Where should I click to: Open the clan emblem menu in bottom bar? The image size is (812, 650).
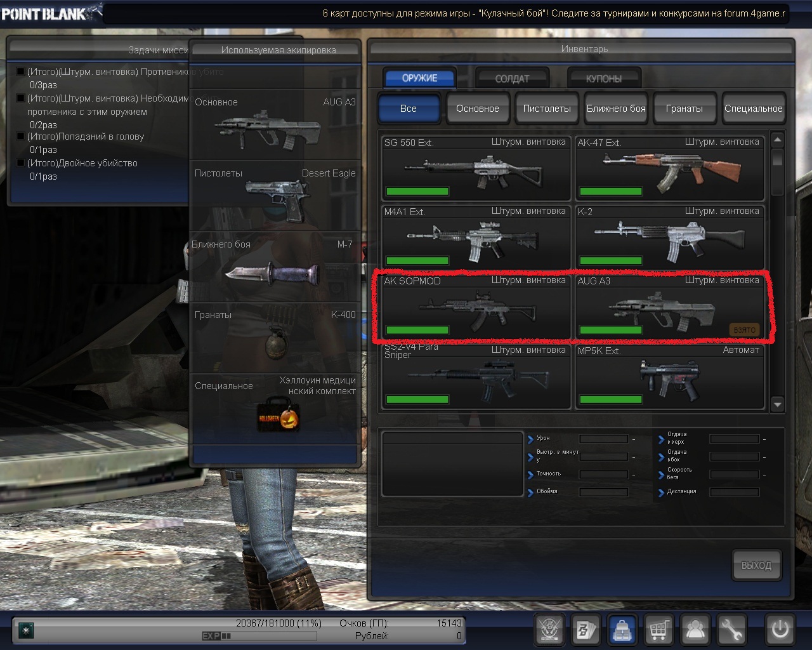point(549,630)
